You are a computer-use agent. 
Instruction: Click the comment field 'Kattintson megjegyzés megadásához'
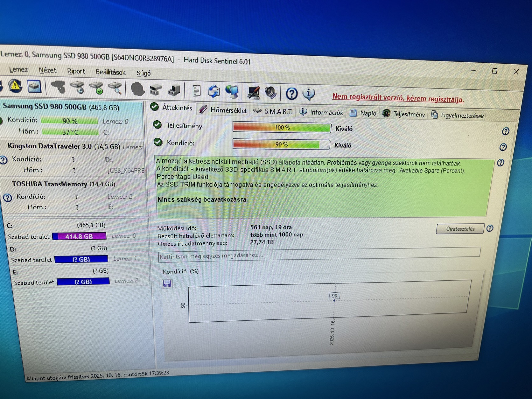coord(319,255)
